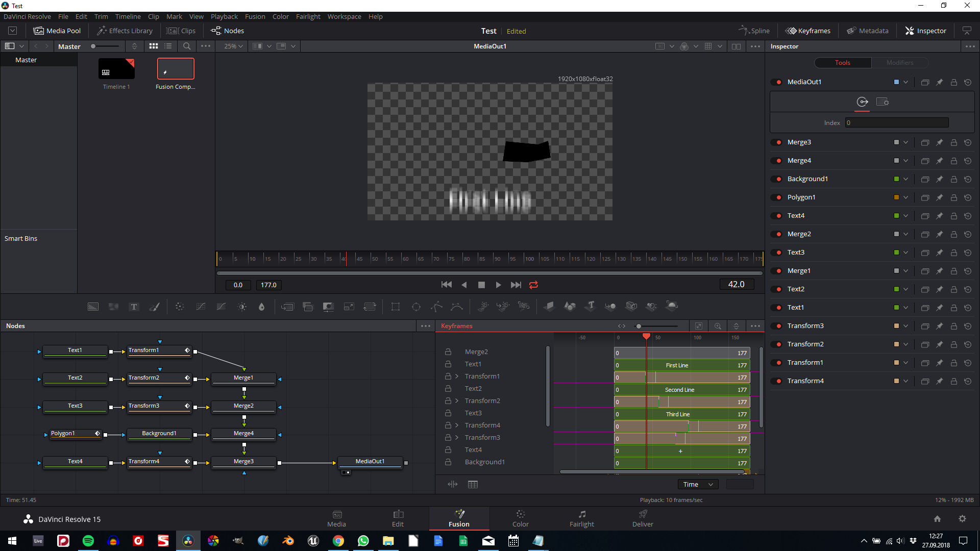The image size is (980, 551).
Task: Add a Resize tool from toolbar
Action: pyautogui.click(x=349, y=307)
